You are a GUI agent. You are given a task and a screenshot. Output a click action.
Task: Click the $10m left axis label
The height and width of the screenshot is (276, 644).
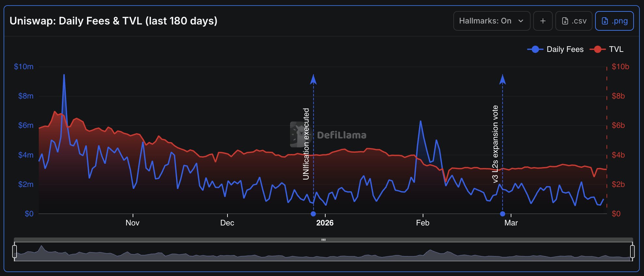(x=23, y=67)
